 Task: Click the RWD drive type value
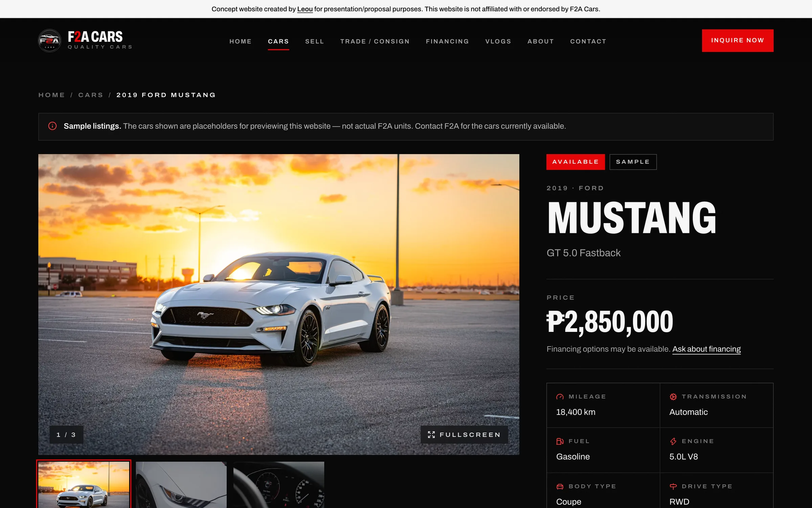pyautogui.click(x=679, y=502)
